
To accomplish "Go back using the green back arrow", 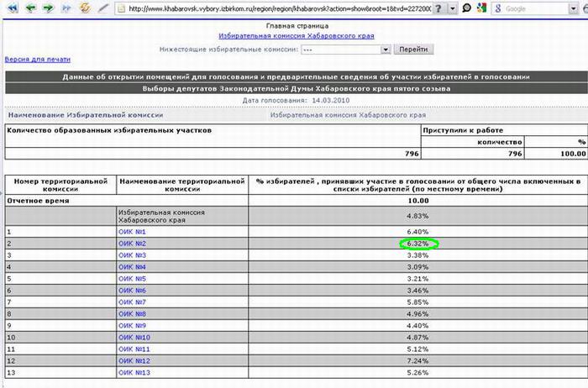I will pos(29,8).
